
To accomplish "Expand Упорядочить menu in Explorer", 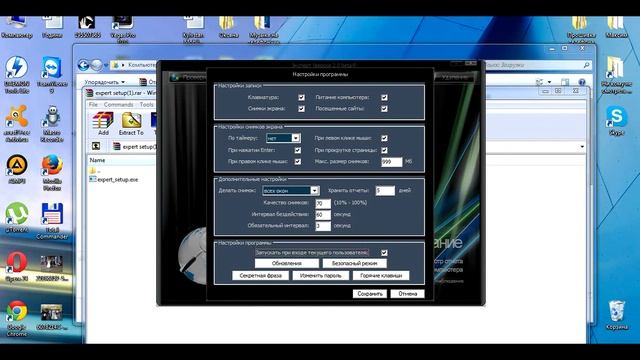I will pos(104,82).
